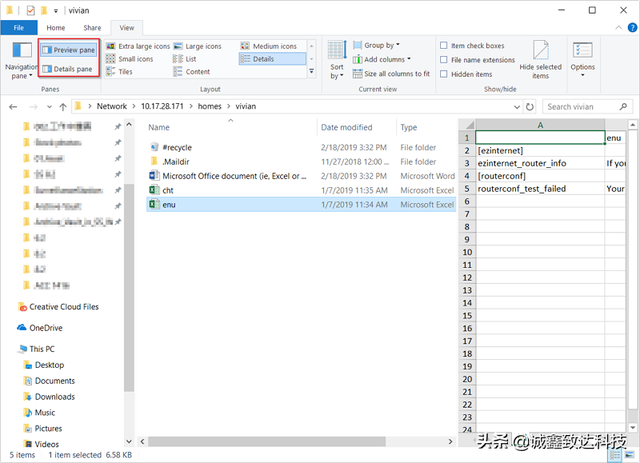Click preview cell routerconf_test_failed
The height and width of the screenshot is (463, 640).
(540, 189)
